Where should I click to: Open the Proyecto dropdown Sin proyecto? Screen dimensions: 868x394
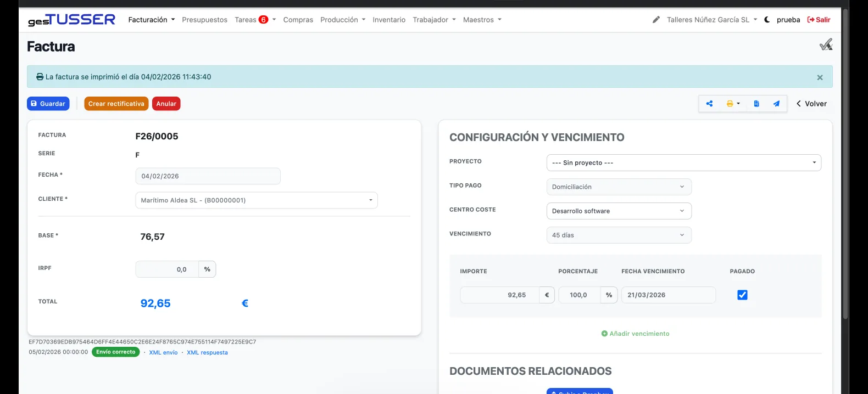pyautogui.click(x=684, y=163)
